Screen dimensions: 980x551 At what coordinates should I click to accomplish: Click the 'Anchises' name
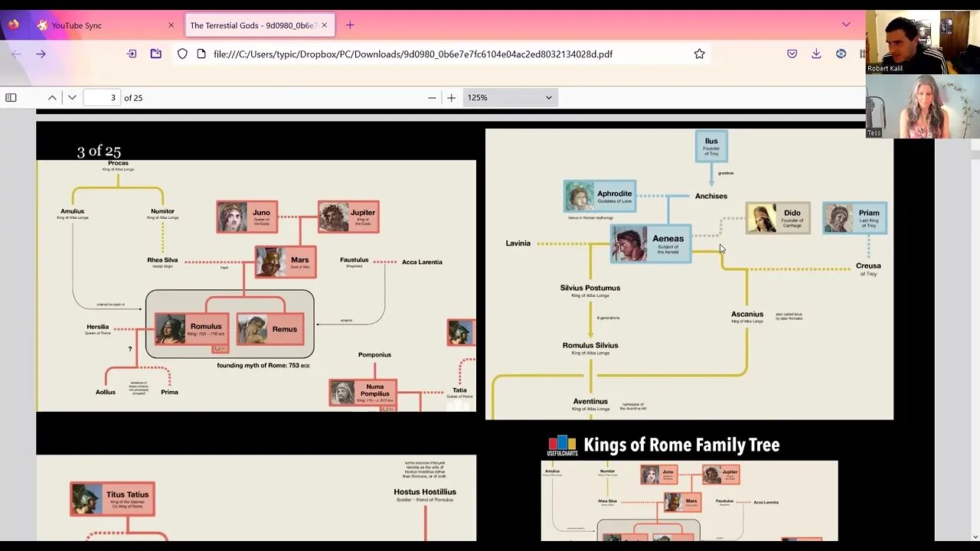pos(711,196)
